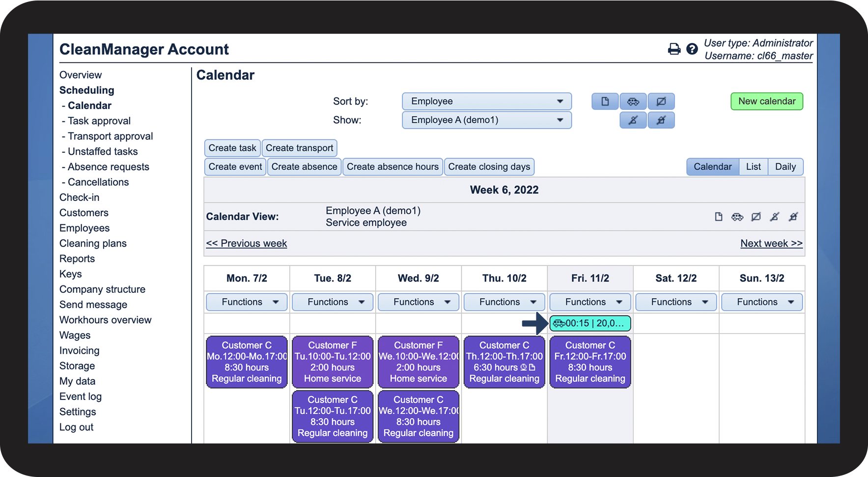Click the Create absence button
The image size is (868, 477).
305,167
